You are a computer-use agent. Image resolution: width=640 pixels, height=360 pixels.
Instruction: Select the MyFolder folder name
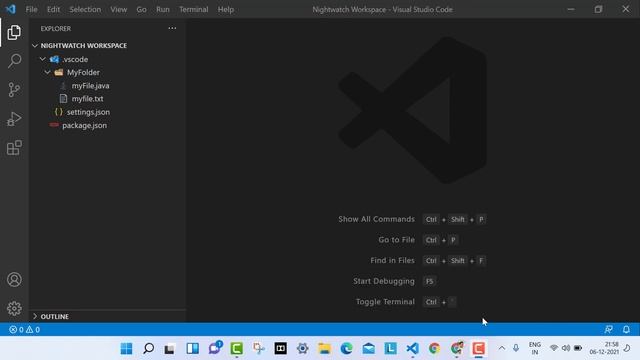(x=83, y=72)
